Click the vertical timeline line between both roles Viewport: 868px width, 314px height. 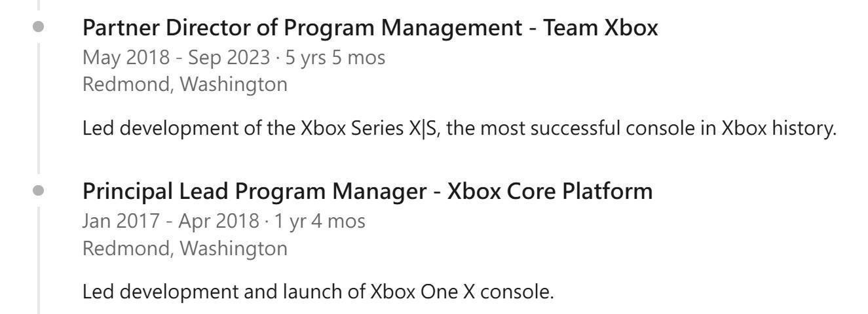(39, 111)
